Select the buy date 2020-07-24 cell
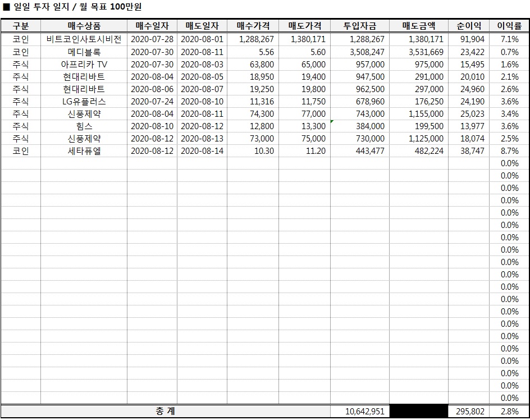 coord(152,102)
